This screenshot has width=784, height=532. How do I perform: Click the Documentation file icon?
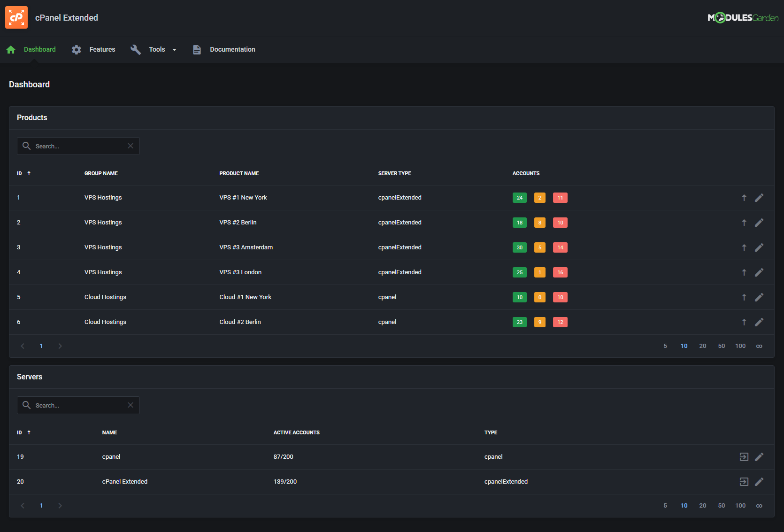[197, 49]
